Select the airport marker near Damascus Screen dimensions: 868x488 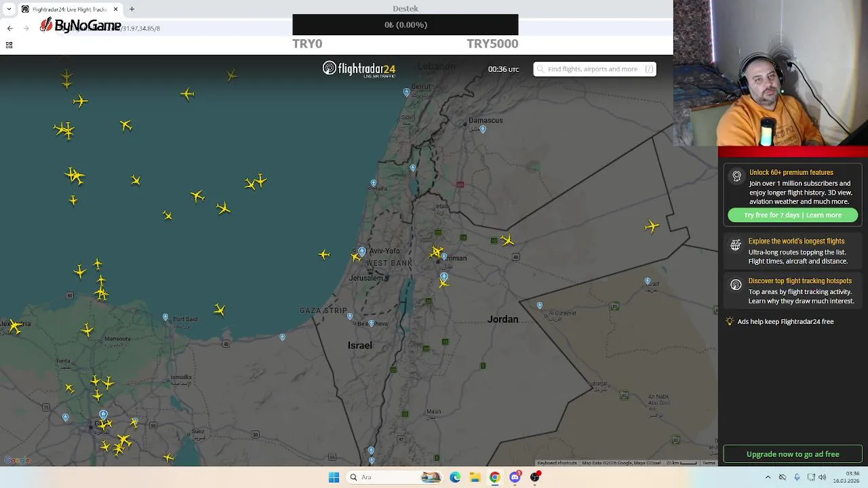[x=483, y=129]
